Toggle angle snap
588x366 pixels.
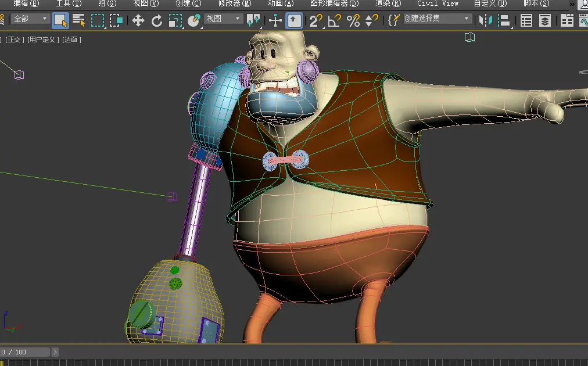[334, 21]
